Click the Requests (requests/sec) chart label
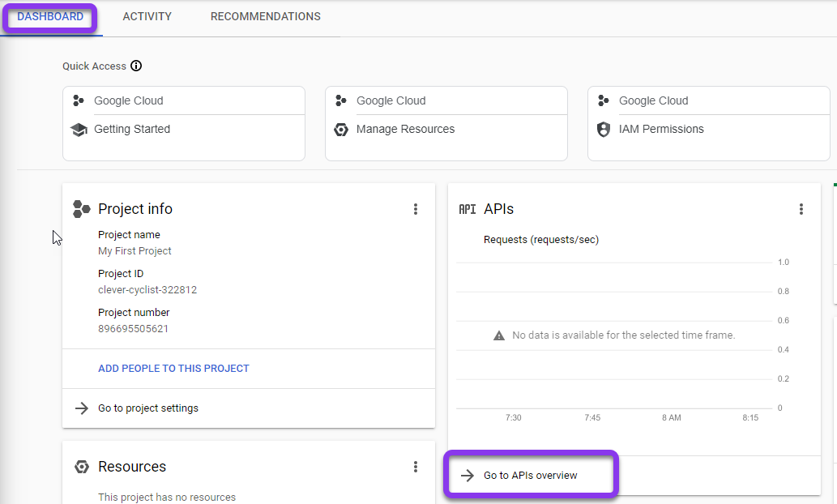Viewport: 837px width, 504px height. 541,240
